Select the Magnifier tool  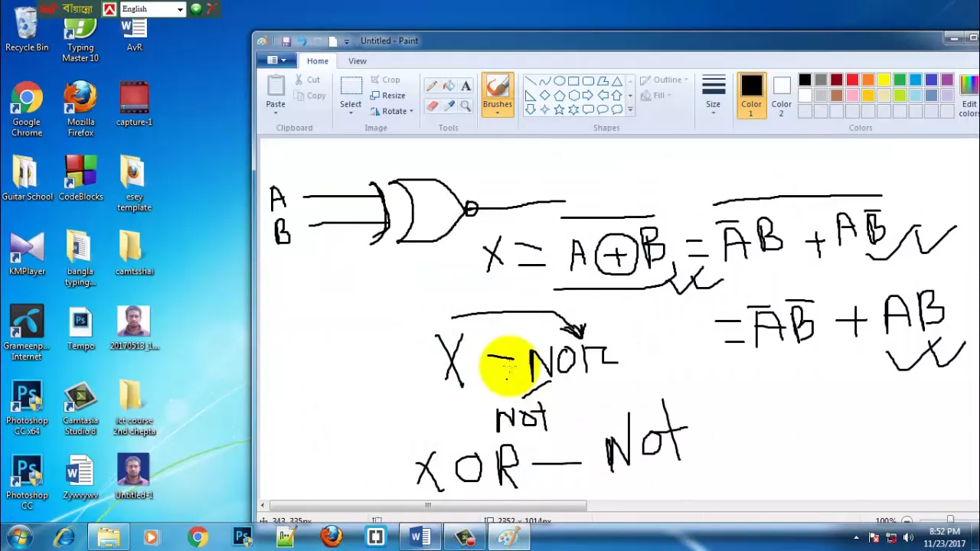coord(465,106)
